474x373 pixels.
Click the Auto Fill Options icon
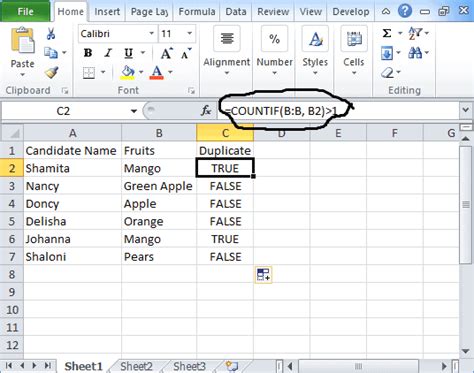[x=263, y=275]
